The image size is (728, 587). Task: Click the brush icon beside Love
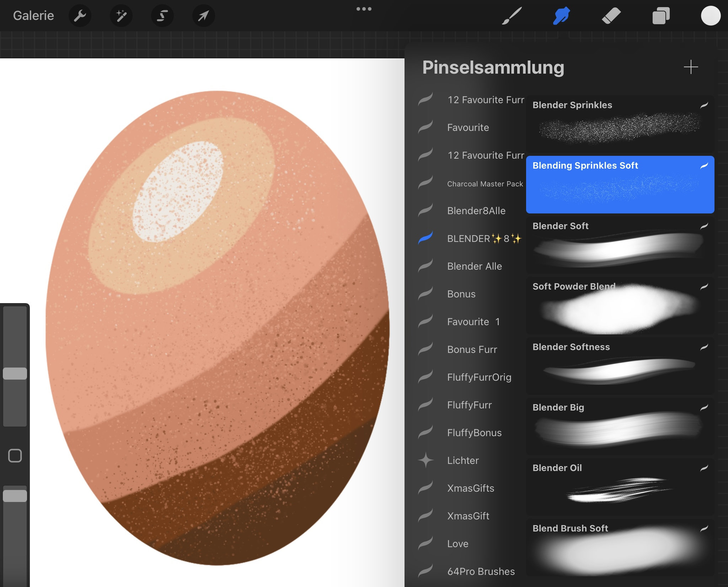[425, 543]
